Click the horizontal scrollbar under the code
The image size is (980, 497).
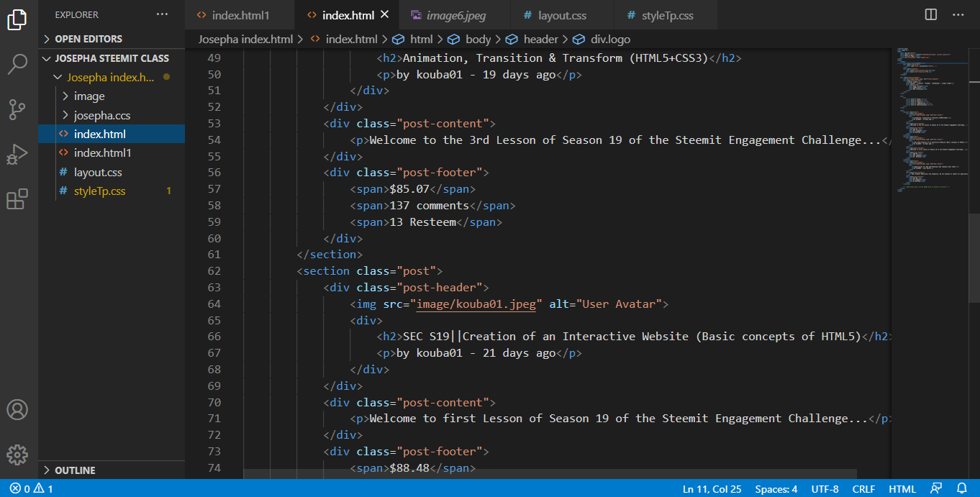coord(550,474)
